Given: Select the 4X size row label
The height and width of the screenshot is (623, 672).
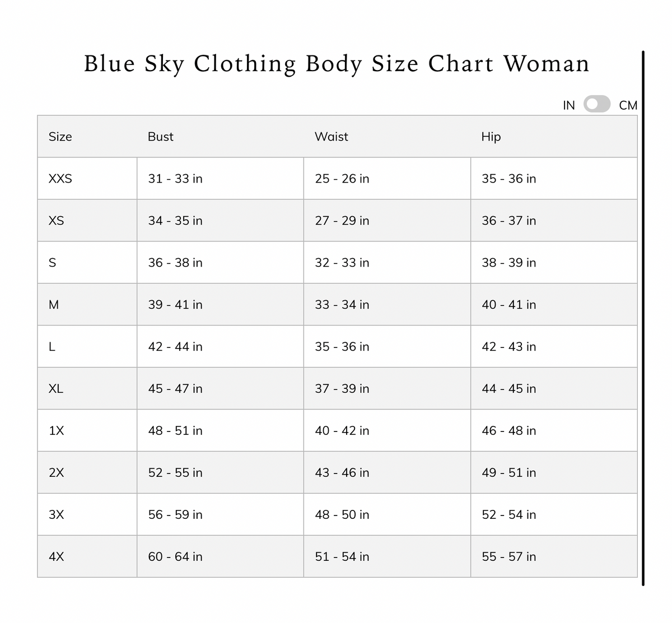Looking at the screenshot, I should (x=57, y=557).
